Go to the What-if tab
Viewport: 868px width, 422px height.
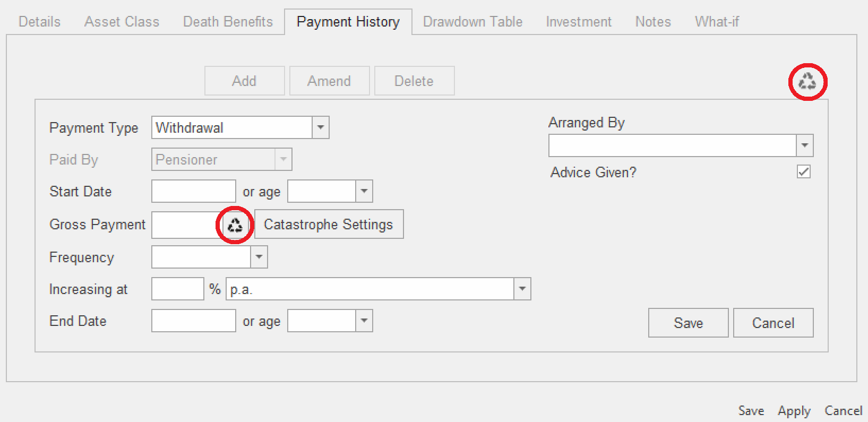[717, 22]
